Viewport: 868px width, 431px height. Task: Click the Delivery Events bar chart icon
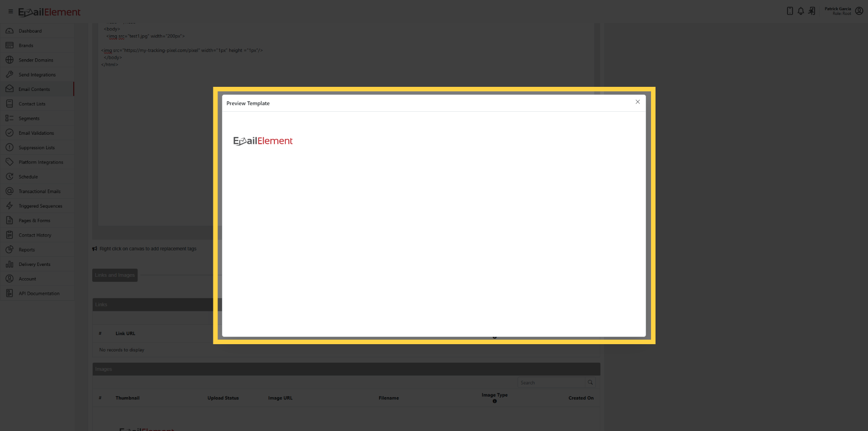coord(9,264)
